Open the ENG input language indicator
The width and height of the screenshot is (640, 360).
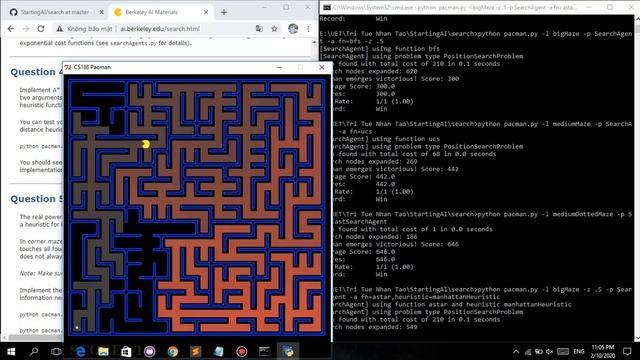(x=579, y=351)
